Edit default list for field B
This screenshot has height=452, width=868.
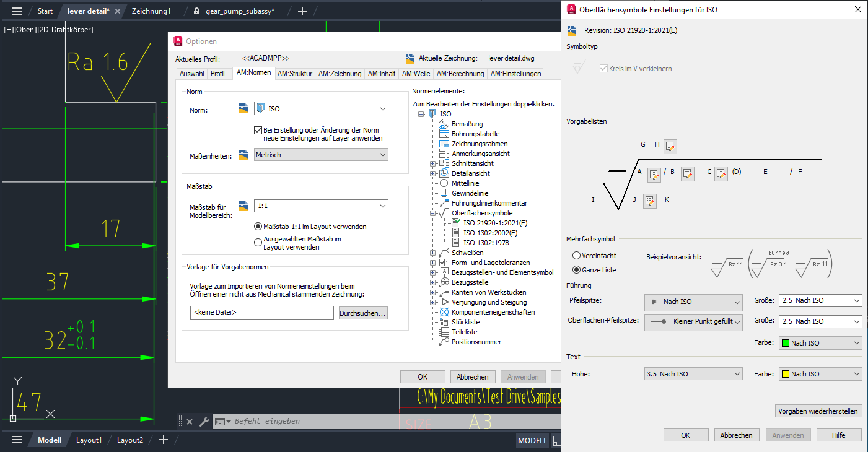[x=687, y=174]
